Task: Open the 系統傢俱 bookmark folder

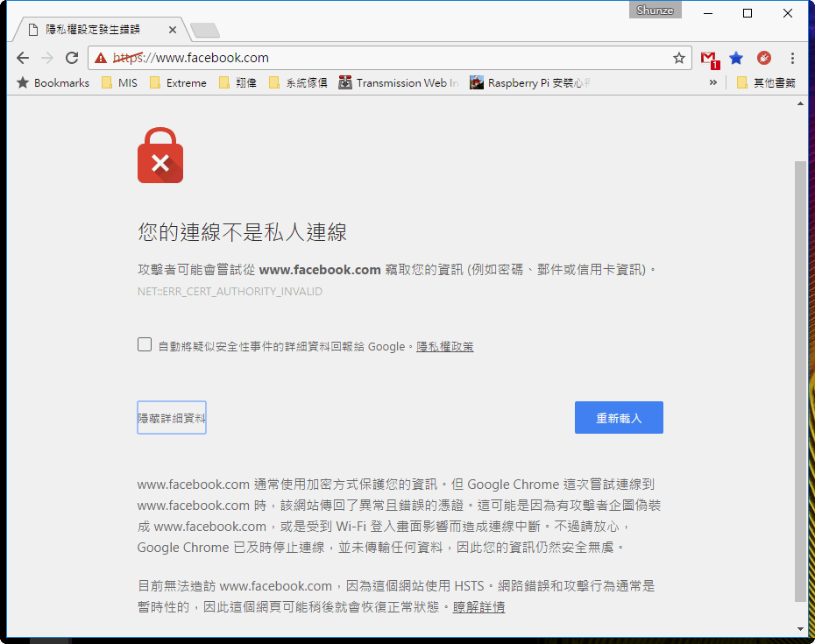Action: [x=298, y=82]
